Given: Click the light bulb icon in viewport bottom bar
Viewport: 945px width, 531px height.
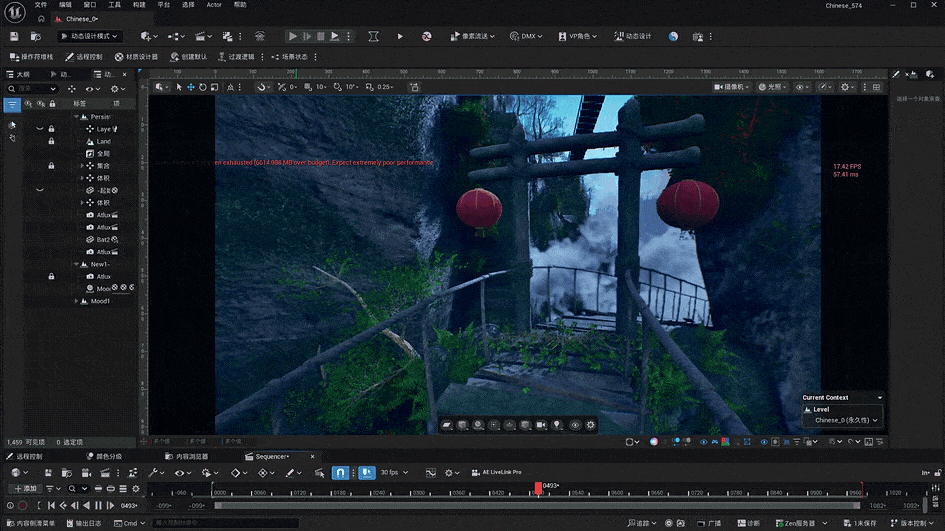Looking at the screenshot, I should (557, 425).
